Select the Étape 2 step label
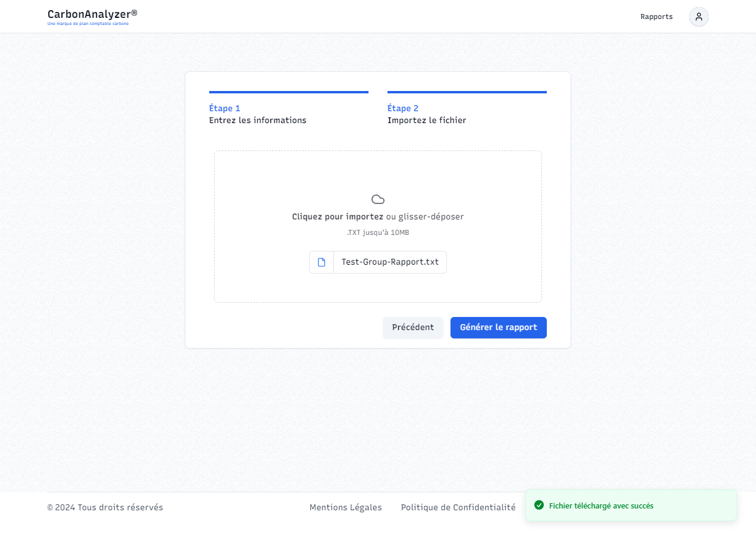 point(403,108)
